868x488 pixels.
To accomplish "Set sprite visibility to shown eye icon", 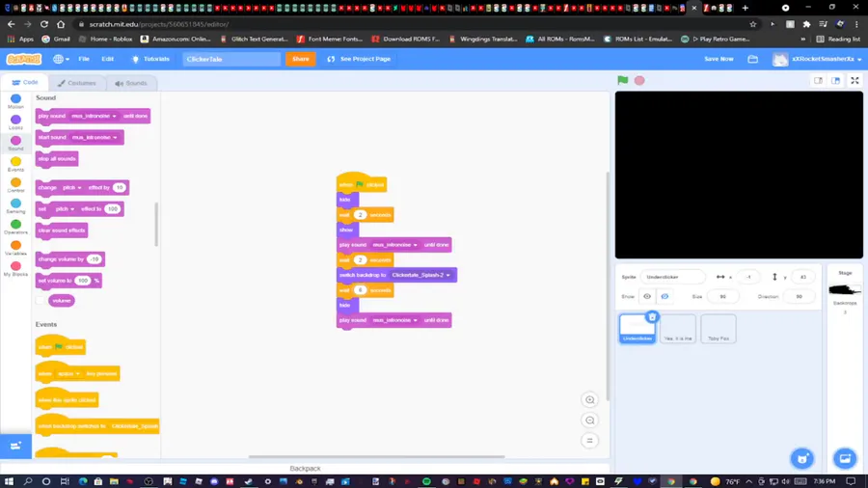I will (x=647, y=297).
